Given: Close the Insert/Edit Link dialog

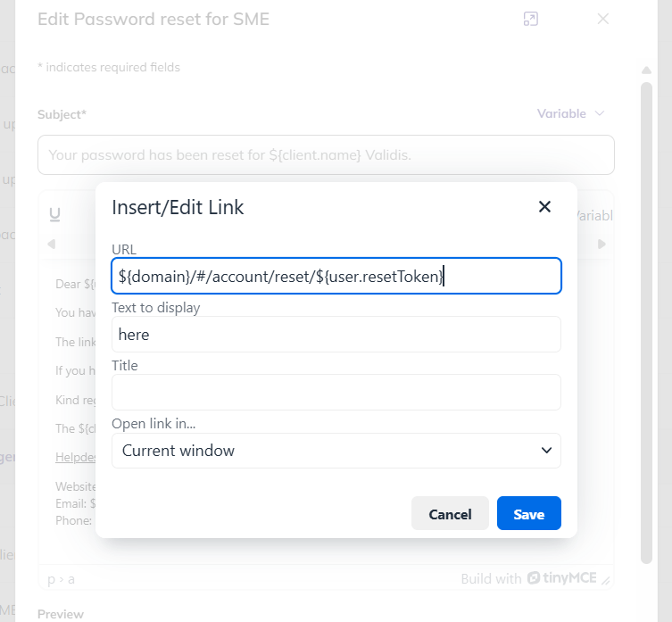Looking at the screenshot, I should point(544,207).
